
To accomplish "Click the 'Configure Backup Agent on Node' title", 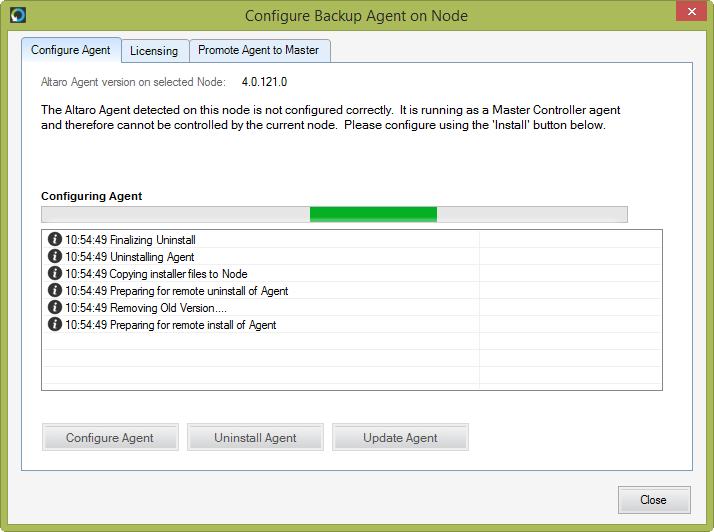I will (356, 16).
